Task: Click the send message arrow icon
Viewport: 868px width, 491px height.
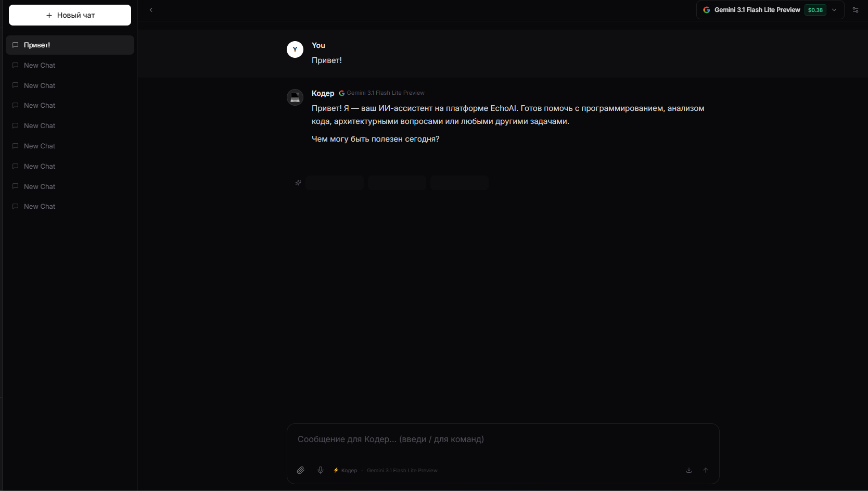Action: (706, 470)
